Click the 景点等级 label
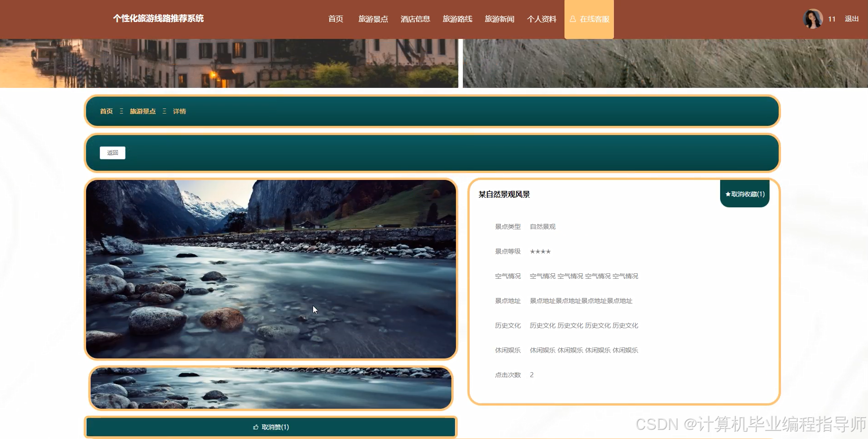 (508, 251)
